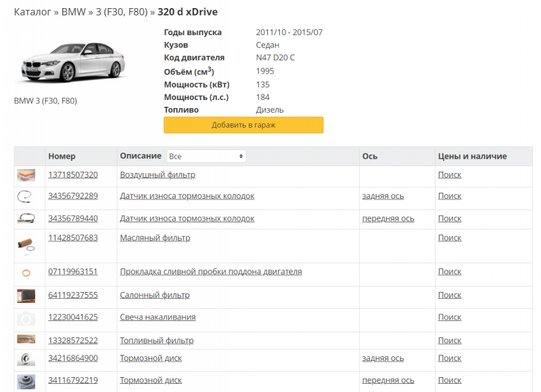Click thumbnail for part 34356792289
Image resolution: width=541 pixels, height=392 pixels.
tap(24, 197)
